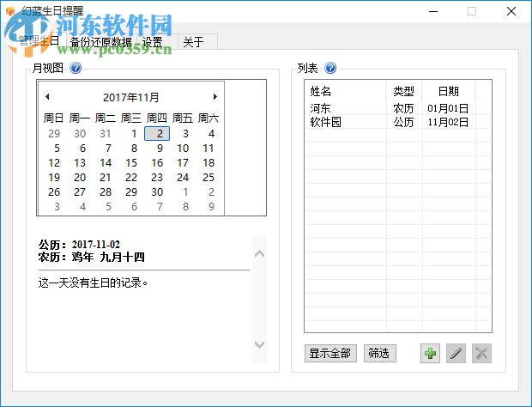Screen dimensions: 532x407
Task: Select November 30 in fifth week
Action: point(157,191)
